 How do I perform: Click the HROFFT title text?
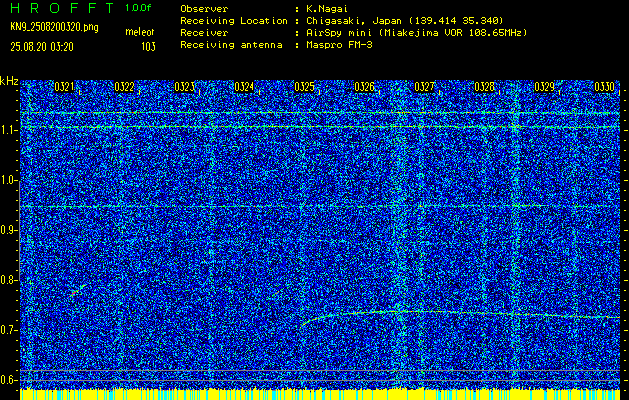coord(62,8)
